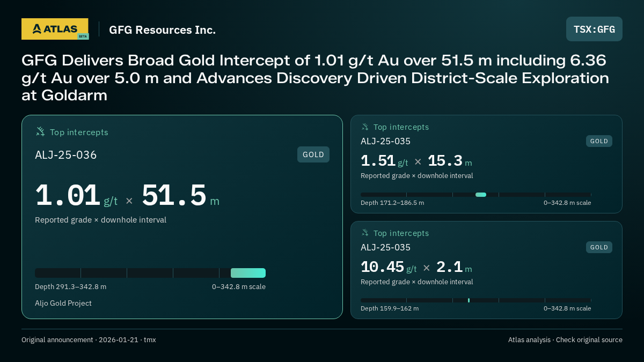Click 'Atlas analysis · Check original source' footer
644x362 pixels.
pos(565,339)
